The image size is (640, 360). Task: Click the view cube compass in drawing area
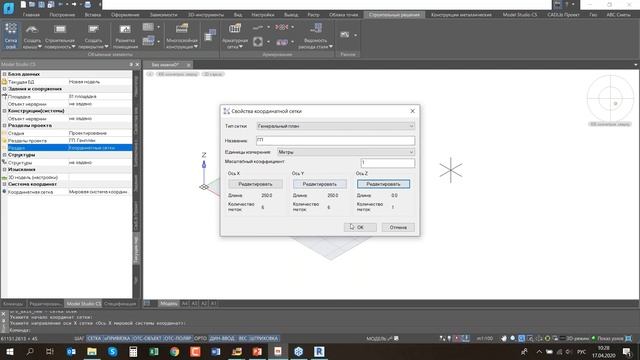click(x=610, y=98)
